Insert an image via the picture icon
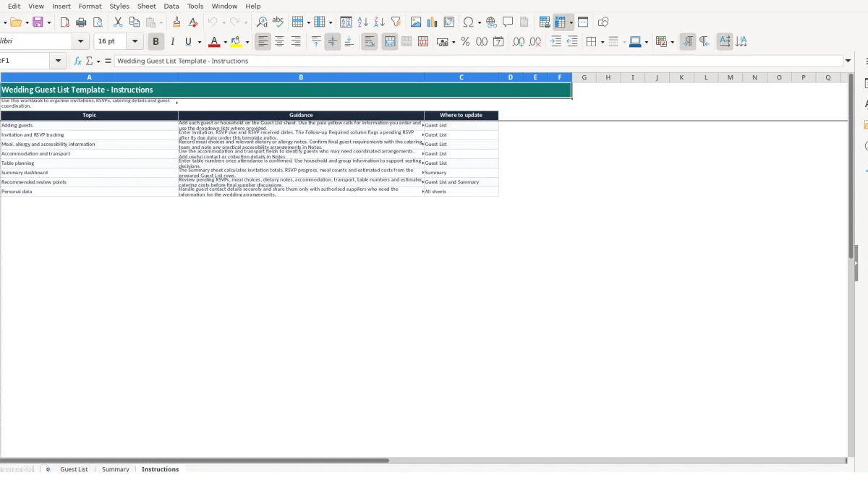Viewport: 868px width, 488px height. (416, 22)
